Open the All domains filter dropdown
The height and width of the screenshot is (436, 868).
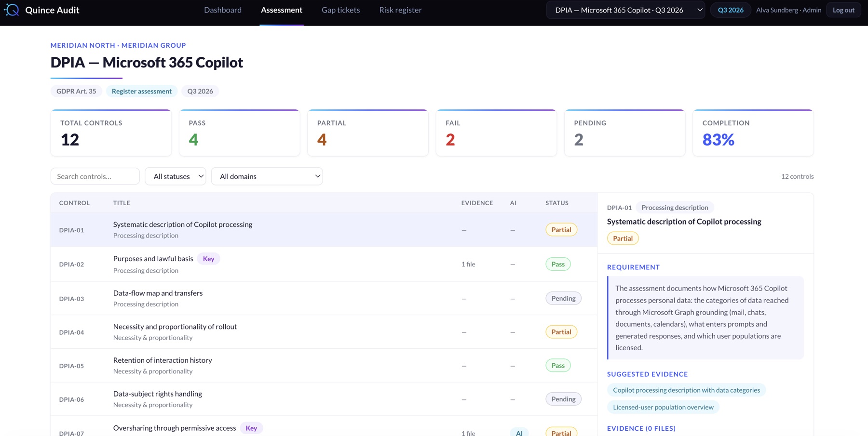click(x=267, y=176)
